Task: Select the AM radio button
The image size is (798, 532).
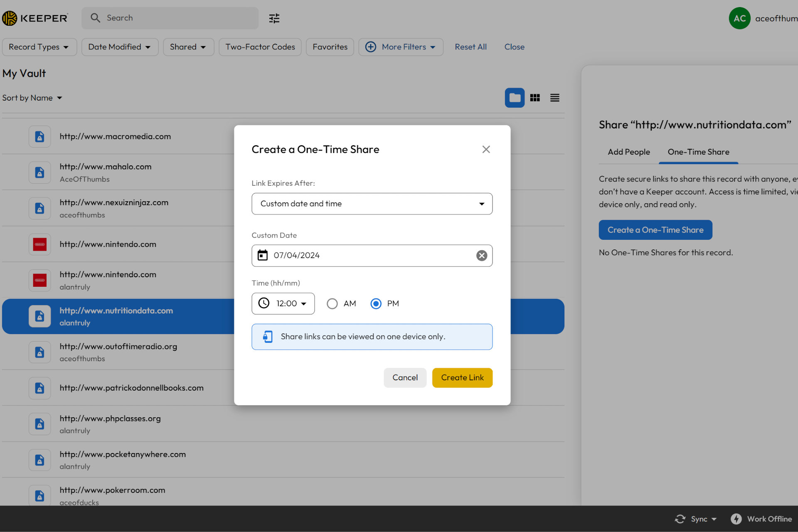Action: 332,303
